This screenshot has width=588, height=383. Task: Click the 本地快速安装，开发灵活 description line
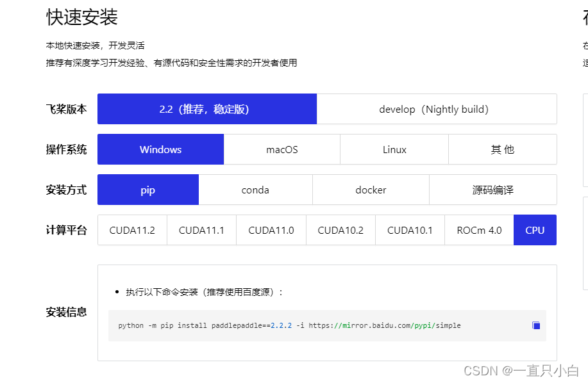(x=96, y=45)
